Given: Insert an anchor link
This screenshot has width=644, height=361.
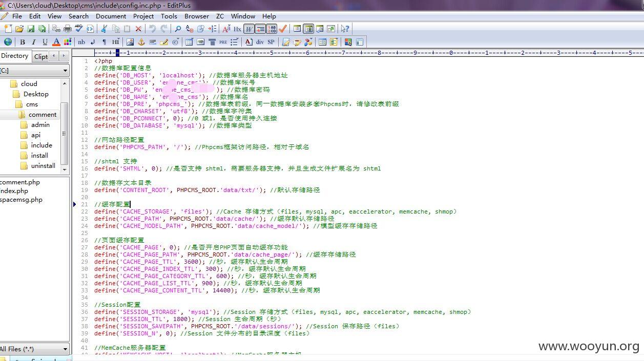Looking at the screenshot, I should coord(141,42).
